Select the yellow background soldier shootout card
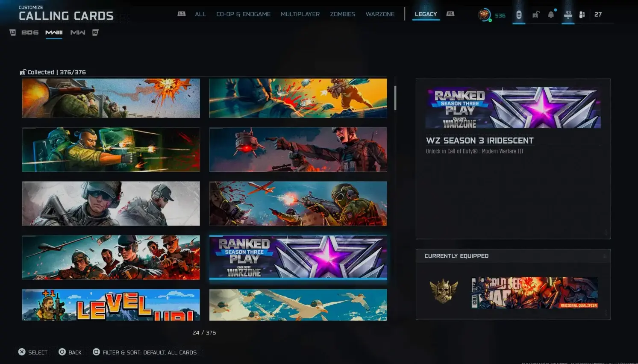This screenshot has width=638, height=364. point(298,98)
